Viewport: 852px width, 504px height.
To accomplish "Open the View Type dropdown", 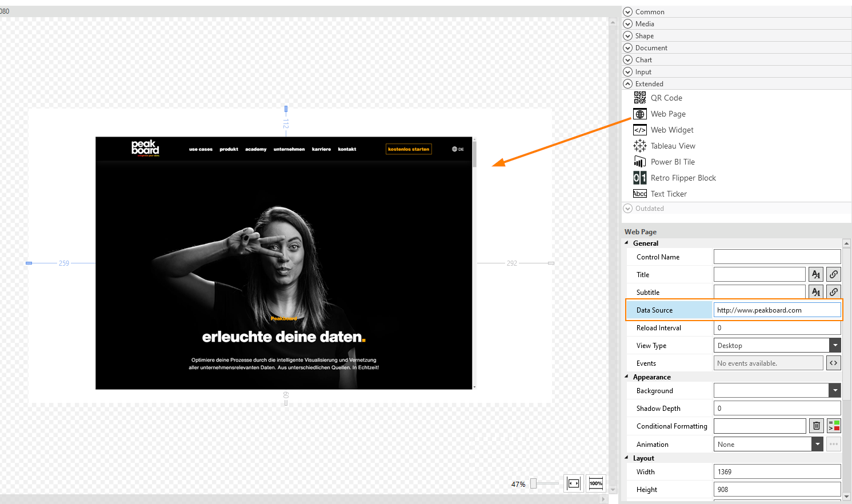I will click(x=835, y=345).
